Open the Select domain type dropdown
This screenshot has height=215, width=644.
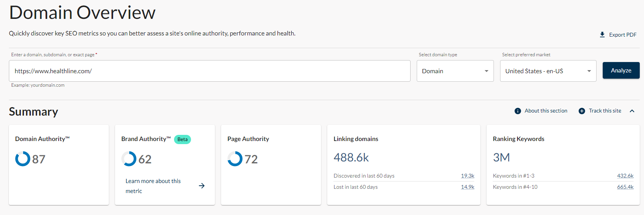pos(455,71)
